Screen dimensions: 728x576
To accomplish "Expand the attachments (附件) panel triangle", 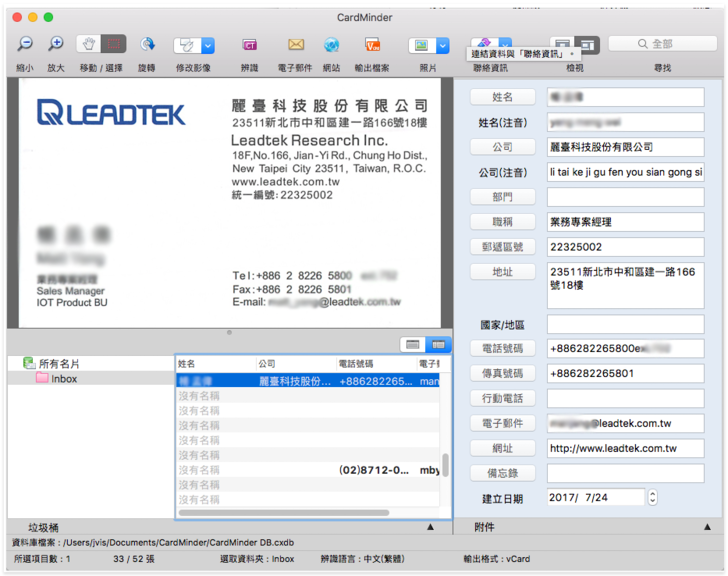I will pos(706,526).
